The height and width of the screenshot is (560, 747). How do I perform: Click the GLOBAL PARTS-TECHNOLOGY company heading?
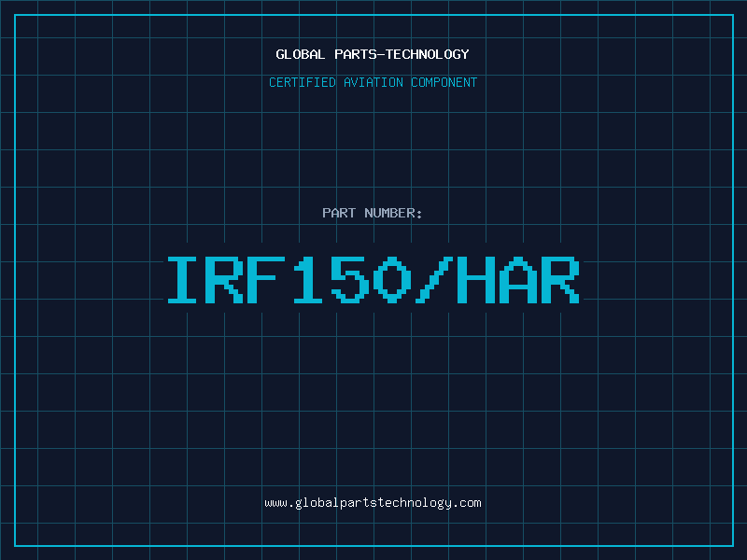(373, 54)
